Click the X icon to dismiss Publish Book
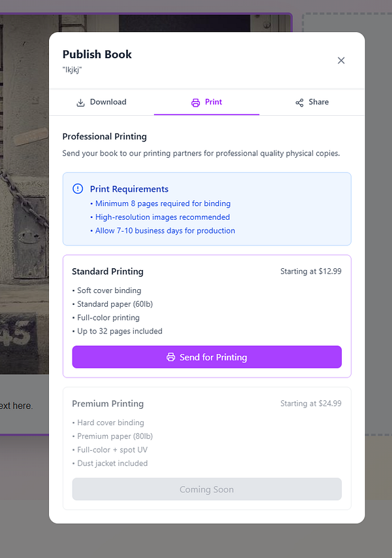 pos(341,60)
